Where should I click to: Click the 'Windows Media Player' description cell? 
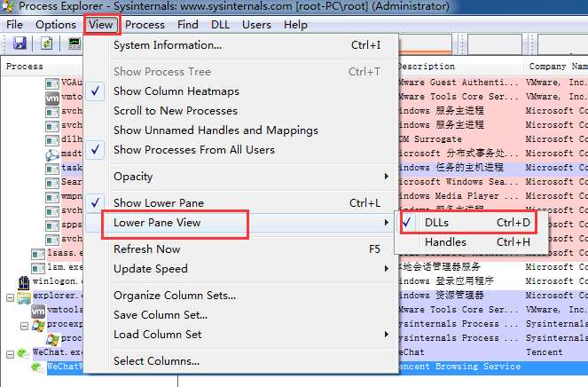(x=458, y=196)
